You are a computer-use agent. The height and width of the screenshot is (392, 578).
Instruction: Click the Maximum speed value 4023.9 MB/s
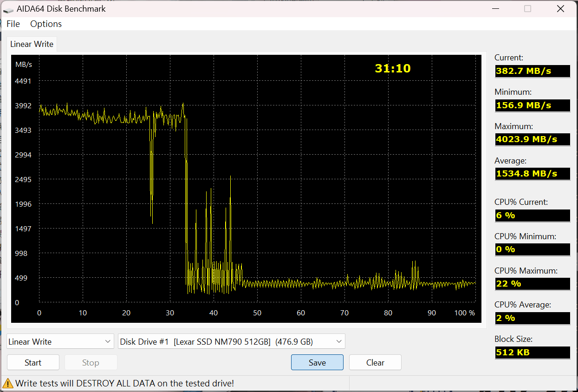click(x=533, y=139)
